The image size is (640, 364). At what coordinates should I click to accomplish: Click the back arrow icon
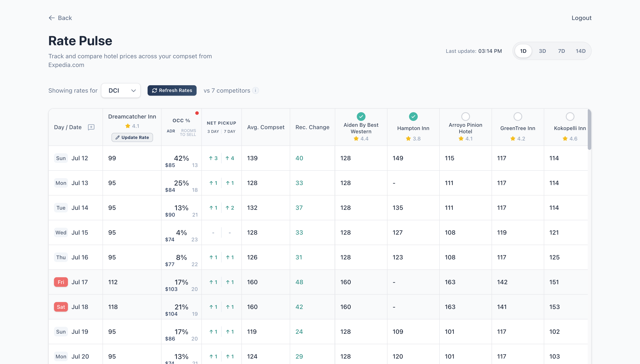[52, 18]
